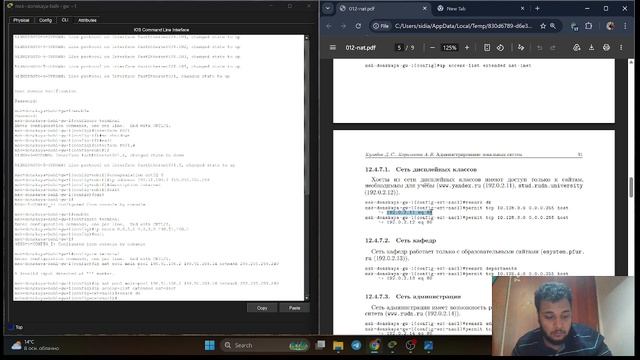
Task: Click the Copy button in CLI window
Action: pos(262,308)
